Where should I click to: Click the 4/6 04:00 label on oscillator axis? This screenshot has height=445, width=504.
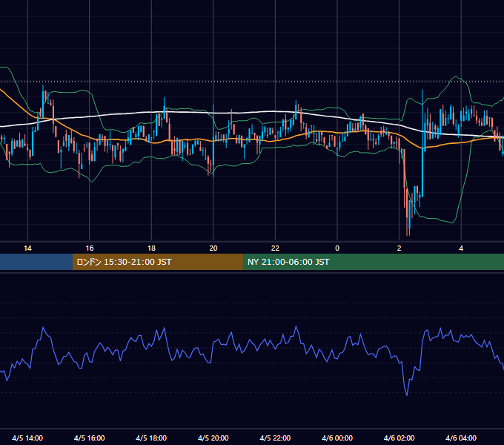pos(461,438)
